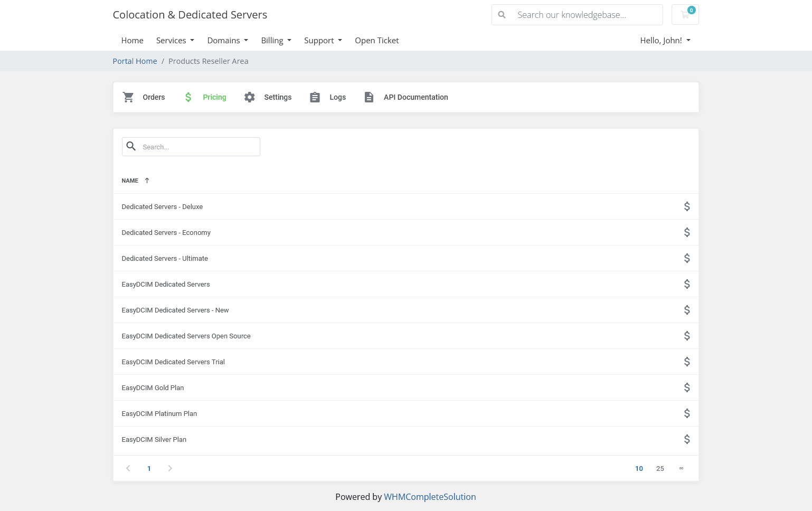Click the Logs clipboard icon

[315, 97]
